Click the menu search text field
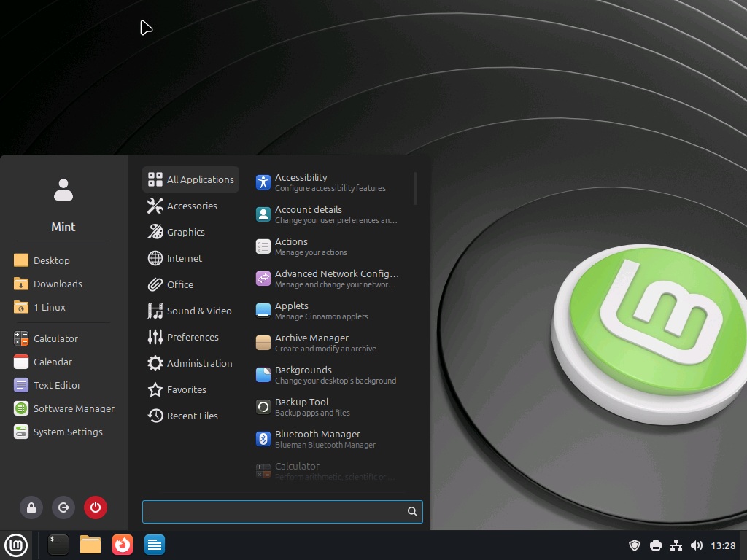 tap(282, 511)
